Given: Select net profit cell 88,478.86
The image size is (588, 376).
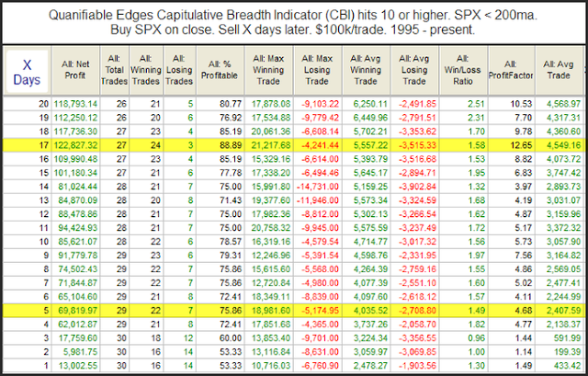Looking at the screenshot, I should click(x=77, y=214).
